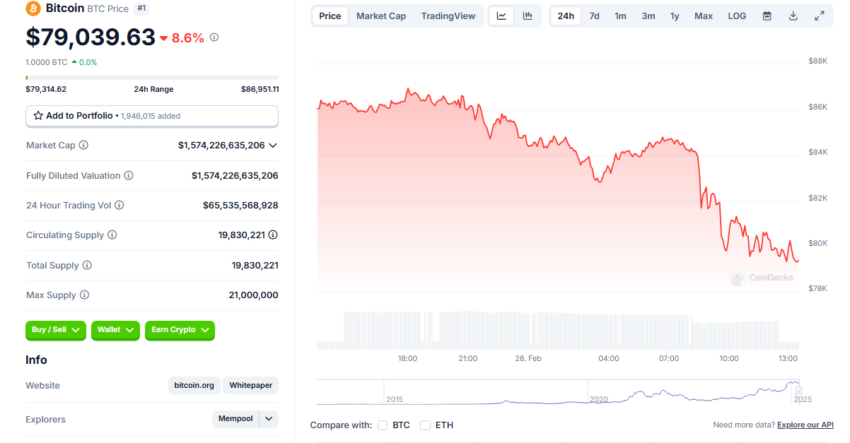Download chart data icon
The width and height of the screenshot is (850, 443).
point(793,16)
